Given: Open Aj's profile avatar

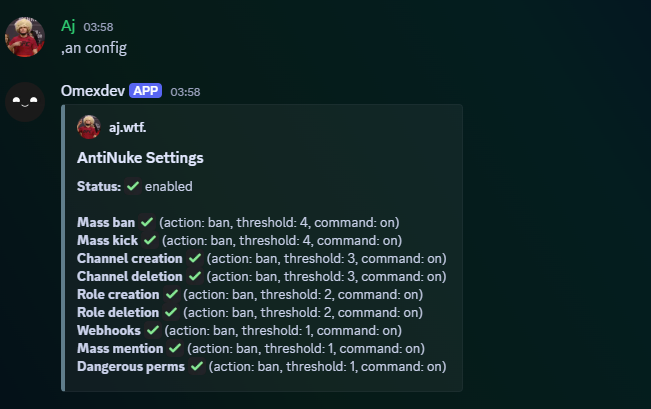Looking at the screenshot, I should click(x=24, y=37).
